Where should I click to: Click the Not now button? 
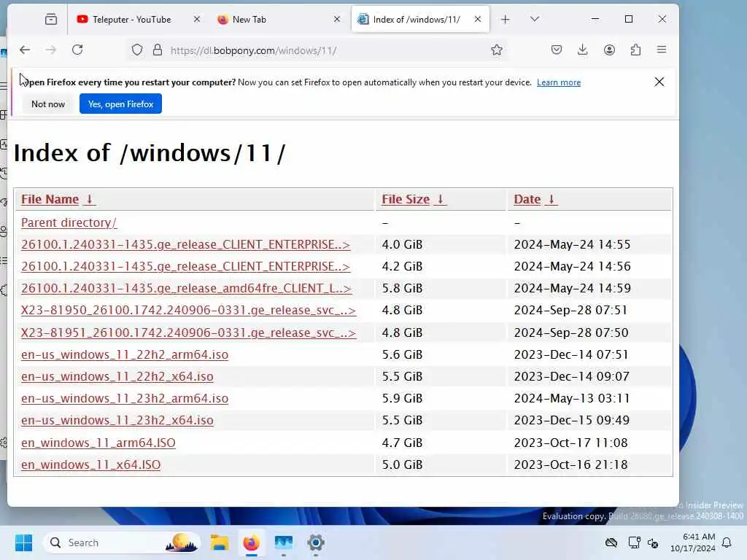click(48, 104)
